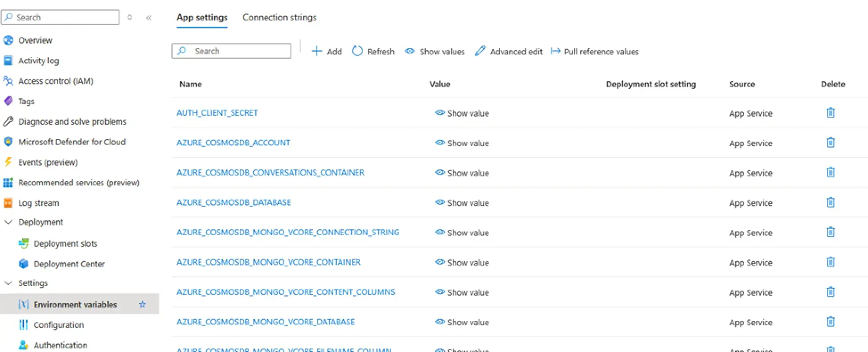Viewport: 868px width, 352px height.
Task: Open the Tags page
Action: pyautogui.click(x=26, y=101)
